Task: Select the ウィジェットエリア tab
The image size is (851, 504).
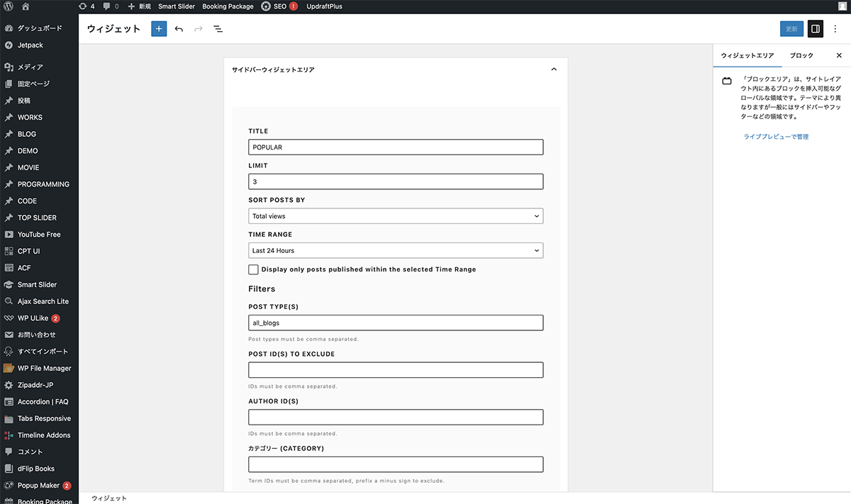Action: (x=747, y=55)
